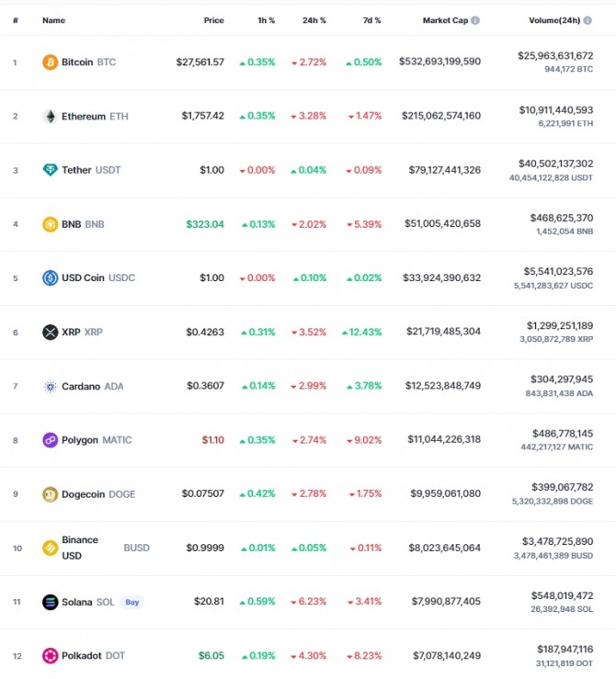The height and width of the screenshot is (679, 616).
Task: Click the Ethereum diamond logo icon
Action: [51, 116]
